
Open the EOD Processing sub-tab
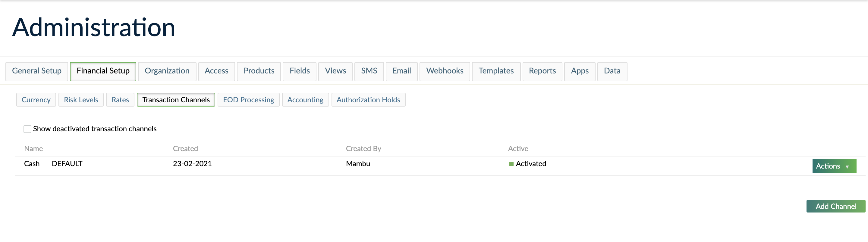coord(248,100)
